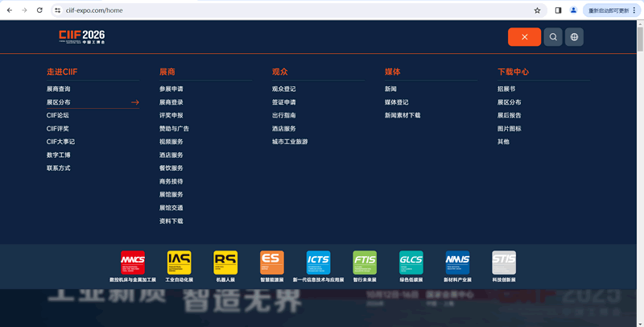644x327 pixels.
Task: Click the 招展书 download link
Action: pos(506,89)
